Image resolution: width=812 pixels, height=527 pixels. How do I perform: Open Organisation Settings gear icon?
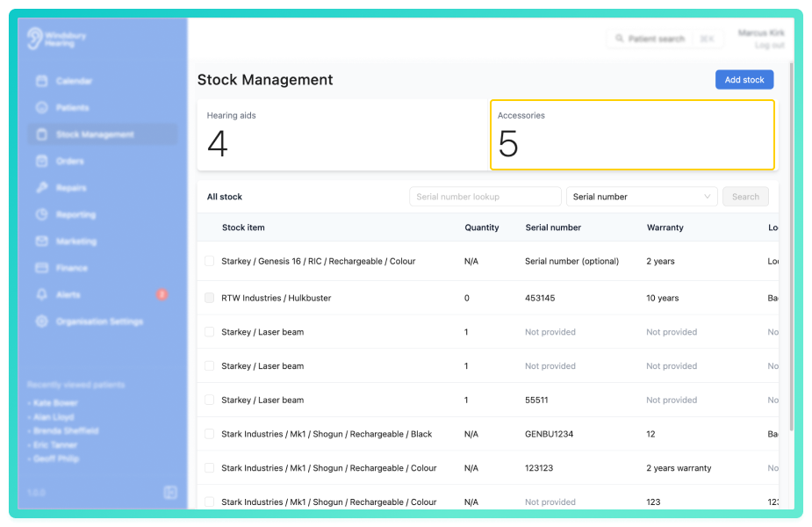click(42, 321)
